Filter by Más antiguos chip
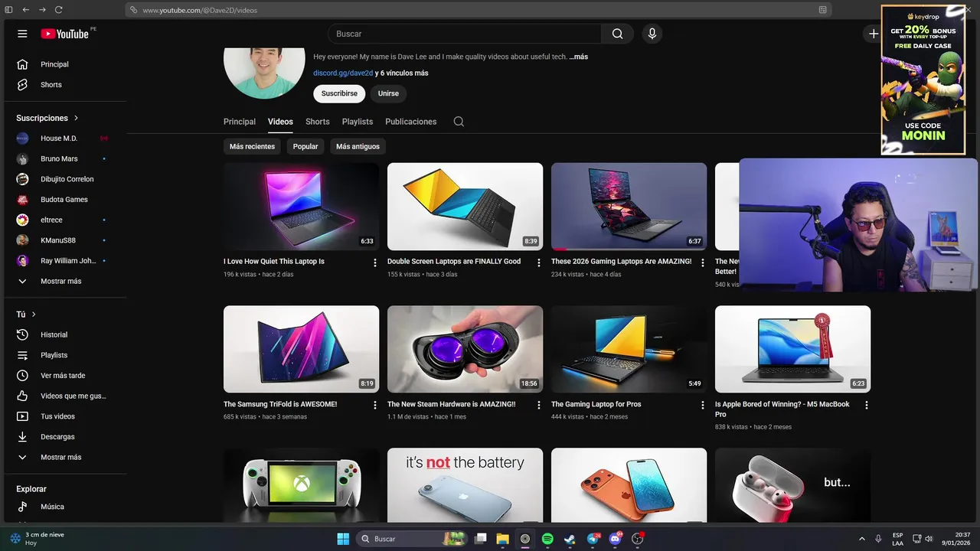980x551 pixels. click(358, 146)
